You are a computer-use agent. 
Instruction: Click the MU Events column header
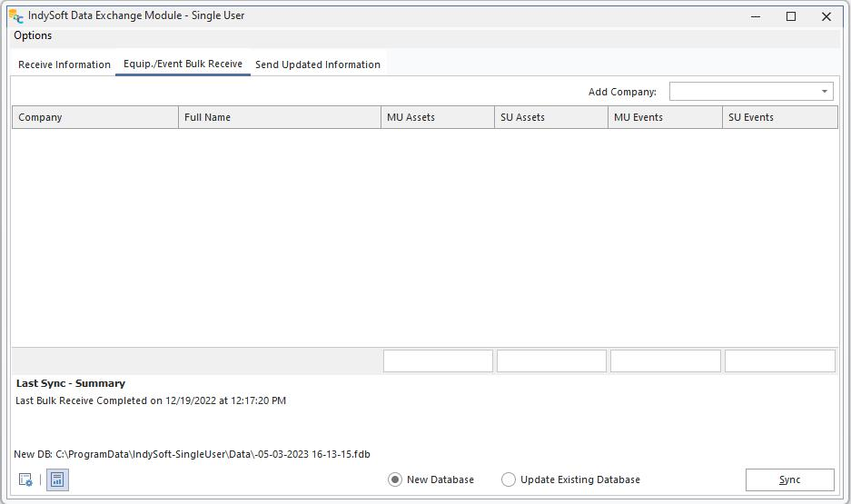pos(665,117)
